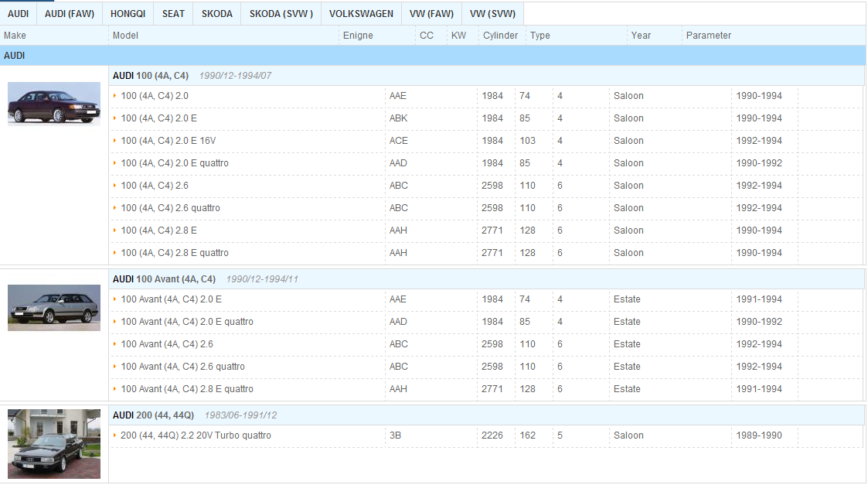Open 100 Avant 2.8 E quattro
Viewport: 868px width, 485px height.
coord(187,389)
